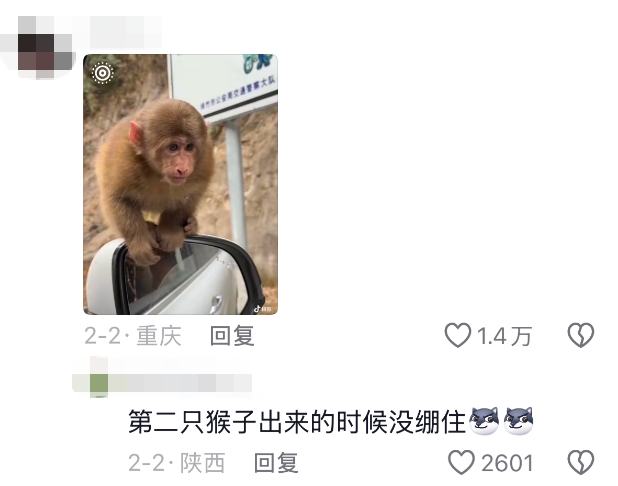
Task: Open the second commenter's blurred username
Action: coord(180,383)
